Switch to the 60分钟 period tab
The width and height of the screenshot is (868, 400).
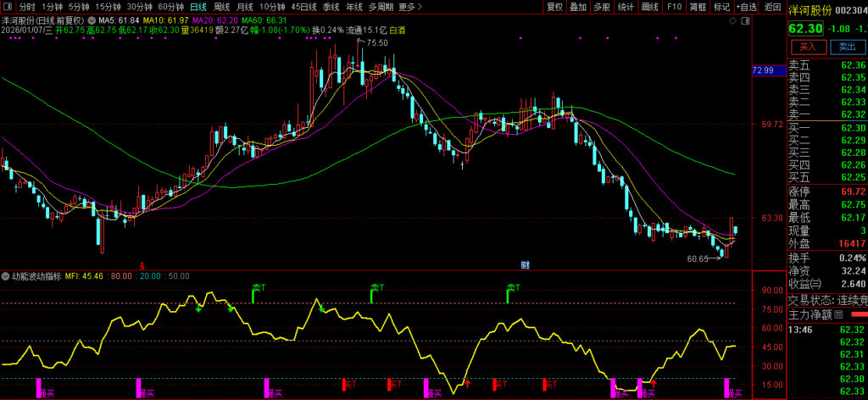pyautogui.click(x=171, y=6)
